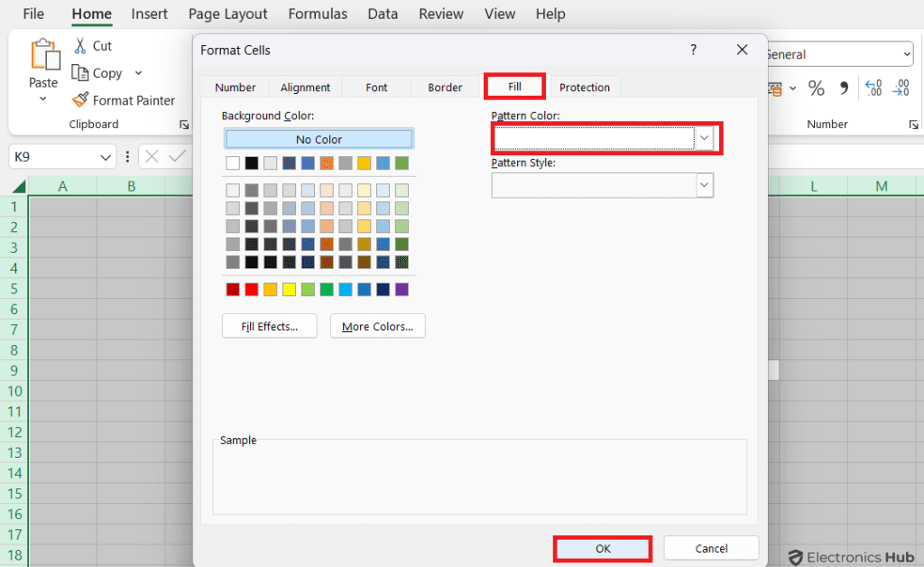Click Decrease Decimal icon
This screenshot has width=924, height=567.
901,88
